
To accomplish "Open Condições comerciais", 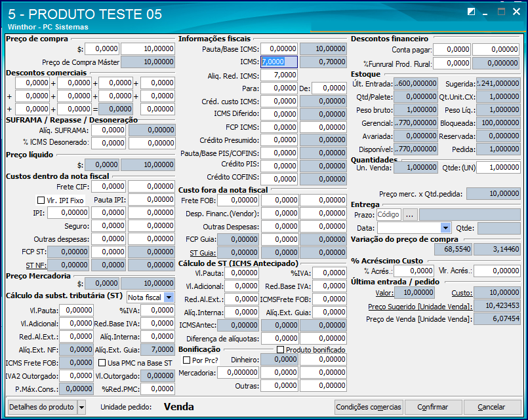I will tap(369, 407).
